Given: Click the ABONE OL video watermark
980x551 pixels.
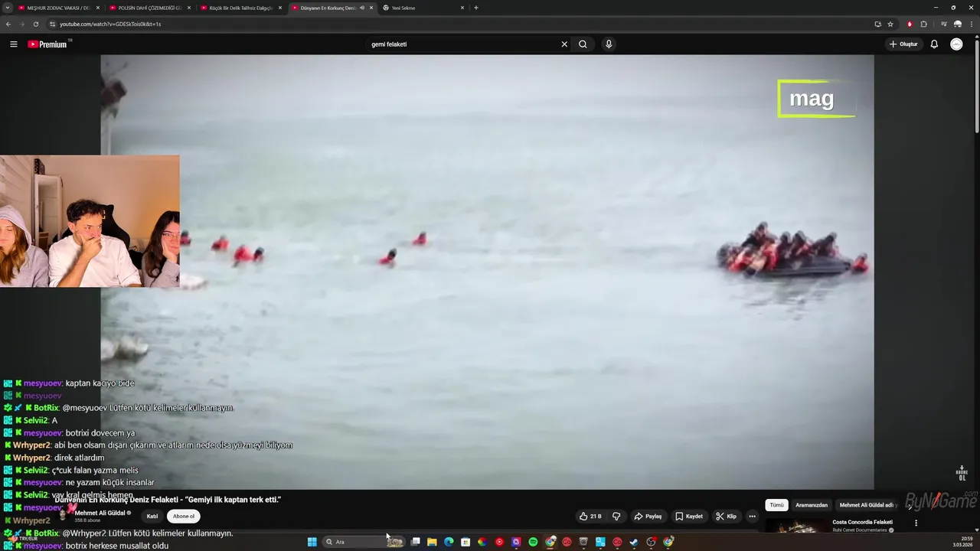Looking at the screenshot, I should (962, 473).
